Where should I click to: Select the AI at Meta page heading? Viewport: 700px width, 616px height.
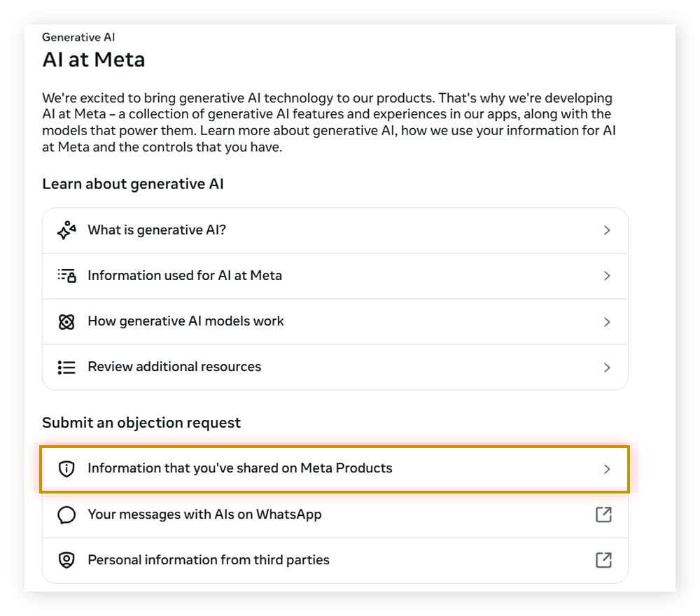pos(93,59)
